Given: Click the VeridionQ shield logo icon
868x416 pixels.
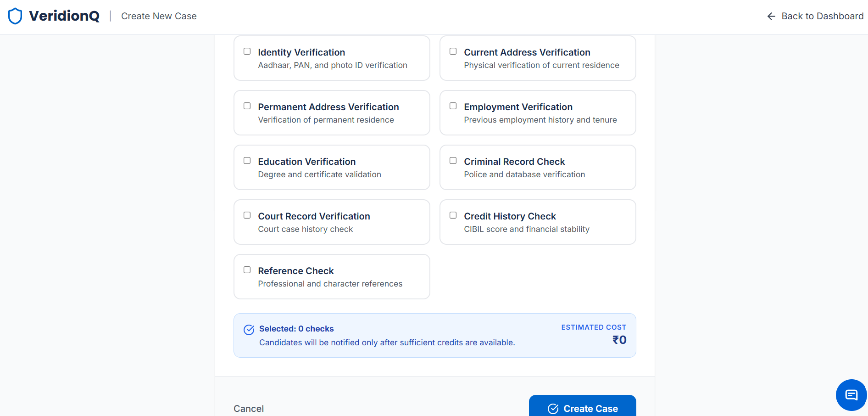Looking at the screenshot, I should [x=15, y=16].
